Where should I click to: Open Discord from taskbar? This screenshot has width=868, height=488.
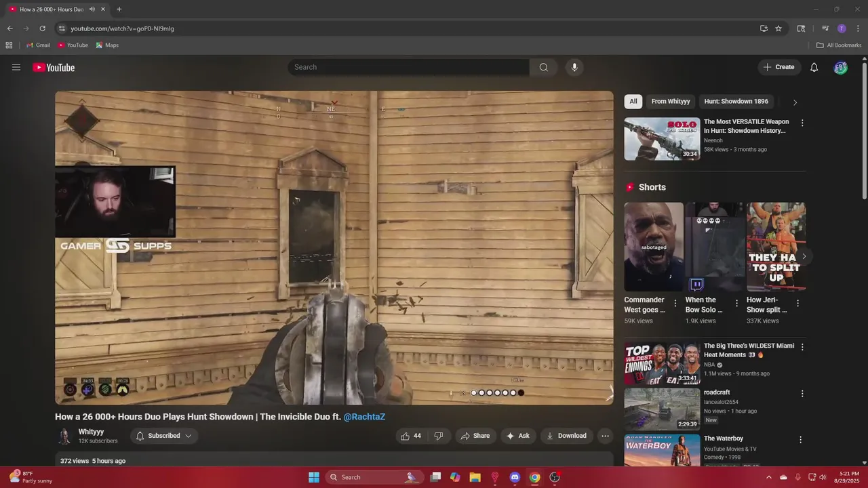(x=515, y=477)
